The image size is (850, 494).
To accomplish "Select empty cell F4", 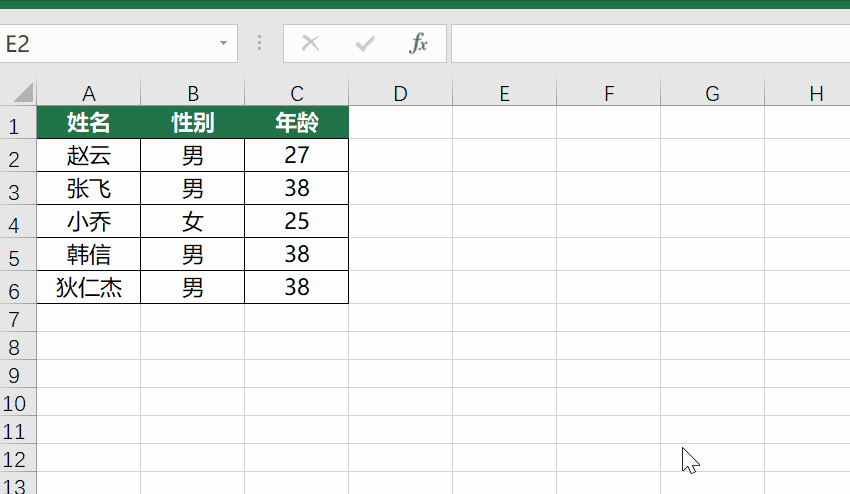I will pos(609,222).
